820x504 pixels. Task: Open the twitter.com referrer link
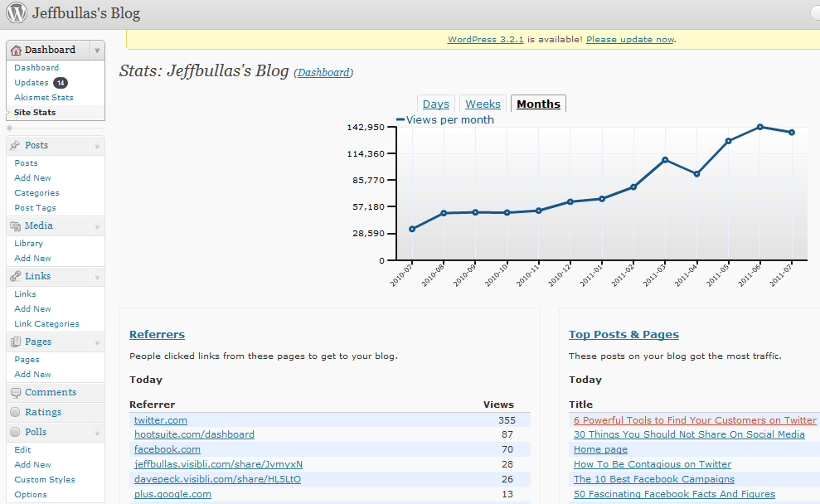161,420
